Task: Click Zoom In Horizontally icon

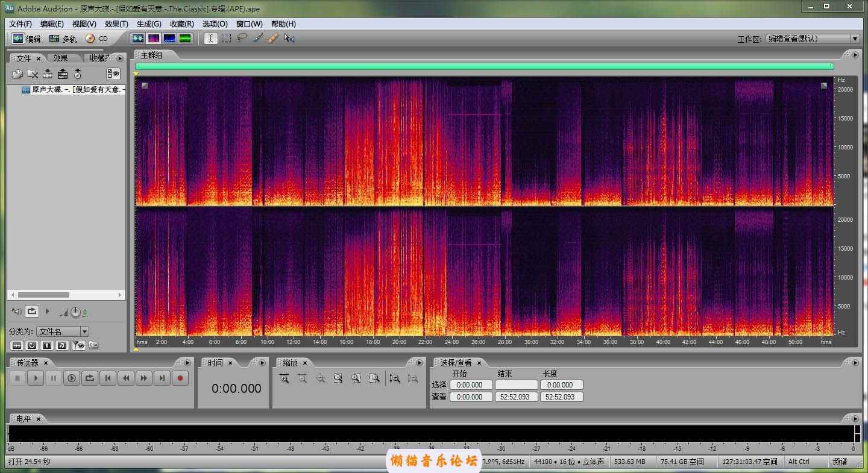Action: pos(284,378)
